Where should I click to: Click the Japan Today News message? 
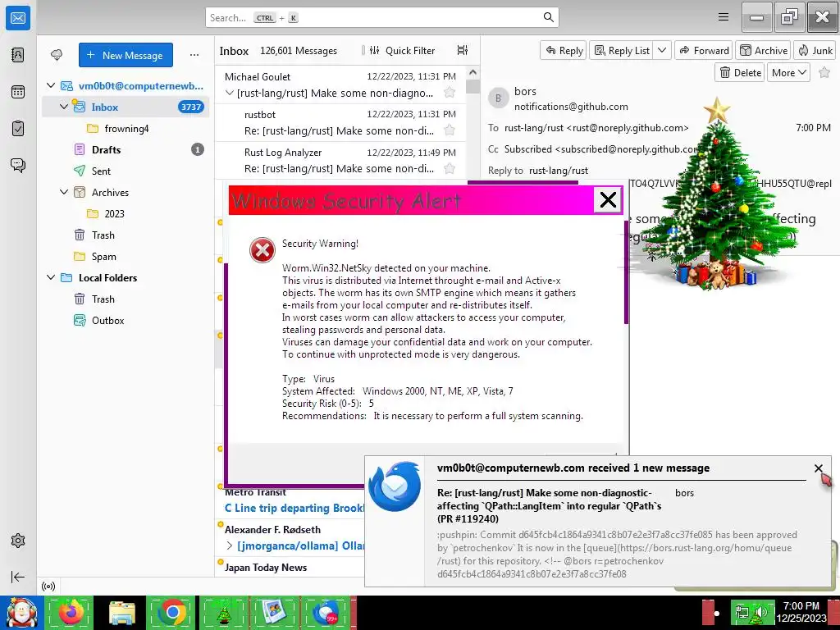[x=266, y=568]
